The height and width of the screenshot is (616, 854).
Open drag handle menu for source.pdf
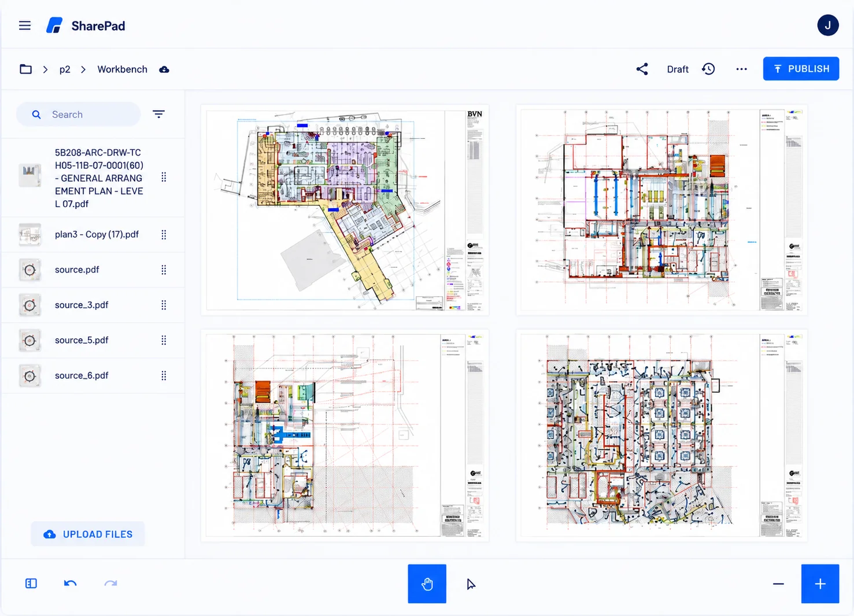tap(164, 270)
